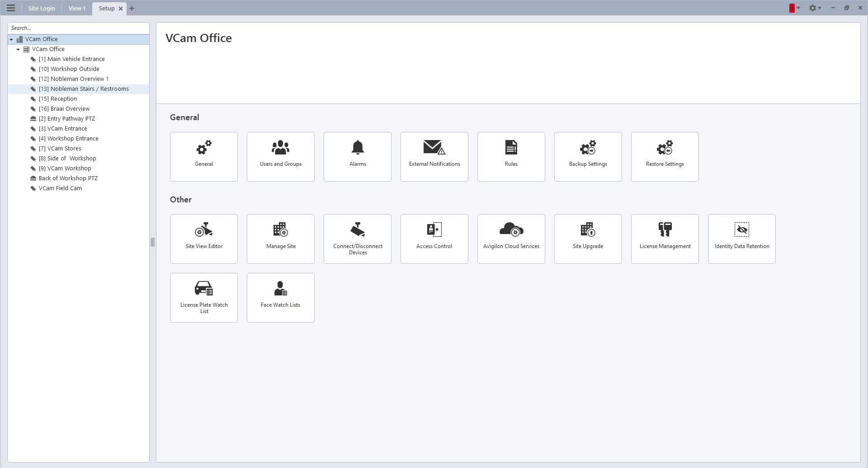
Task: Open Backup Settings
Action: pyautogui.click(x=588, y=157)
